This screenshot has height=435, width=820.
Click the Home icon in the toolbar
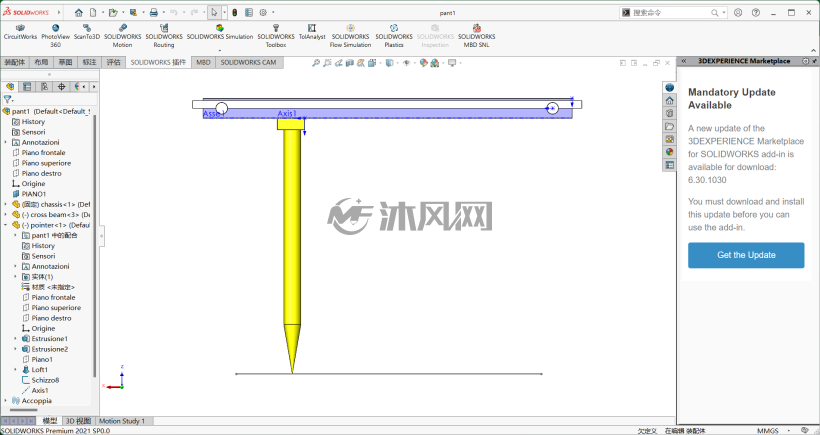pyautogui.click(x=78, y=13)
